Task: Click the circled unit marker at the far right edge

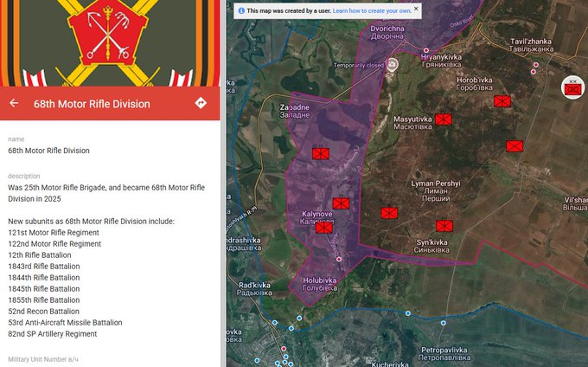Action: 572,87
